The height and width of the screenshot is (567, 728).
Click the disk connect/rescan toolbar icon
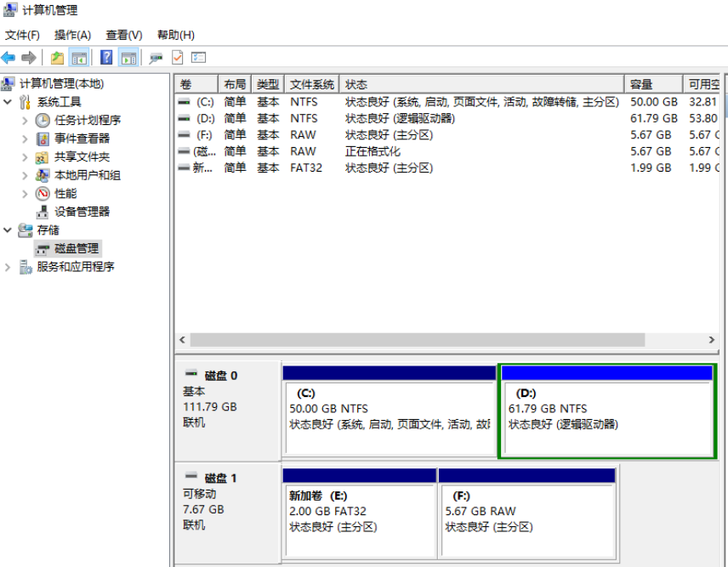pyautogui.click(x=156, y=58)
